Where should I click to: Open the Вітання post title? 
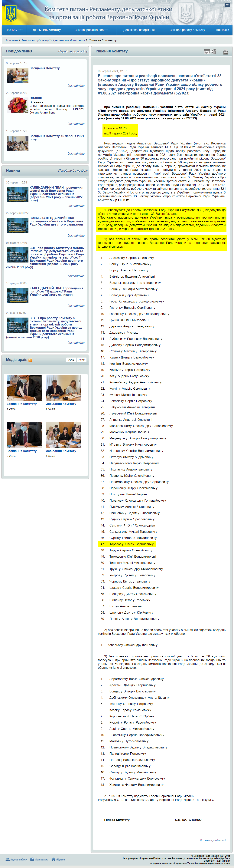tap(36, 98)
